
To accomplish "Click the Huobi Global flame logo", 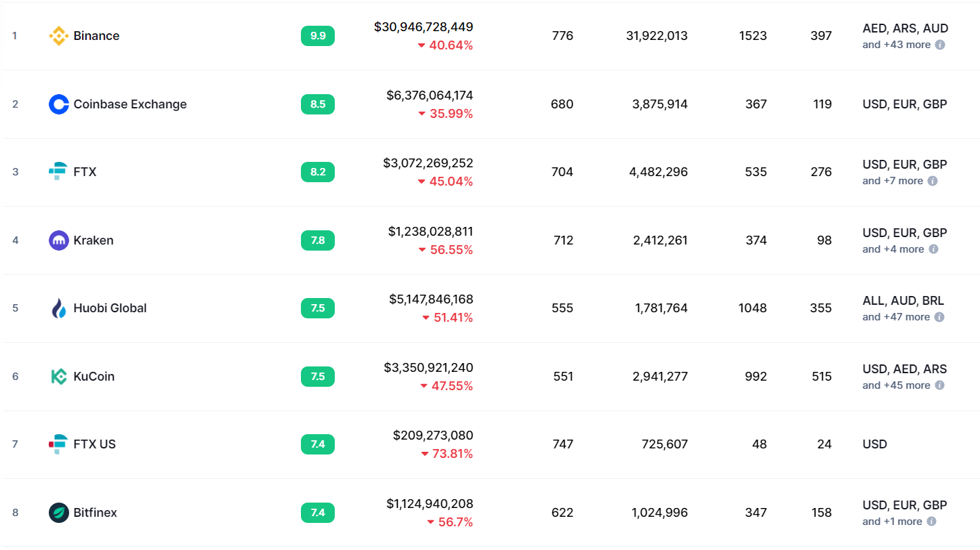I will click(59, 308).
